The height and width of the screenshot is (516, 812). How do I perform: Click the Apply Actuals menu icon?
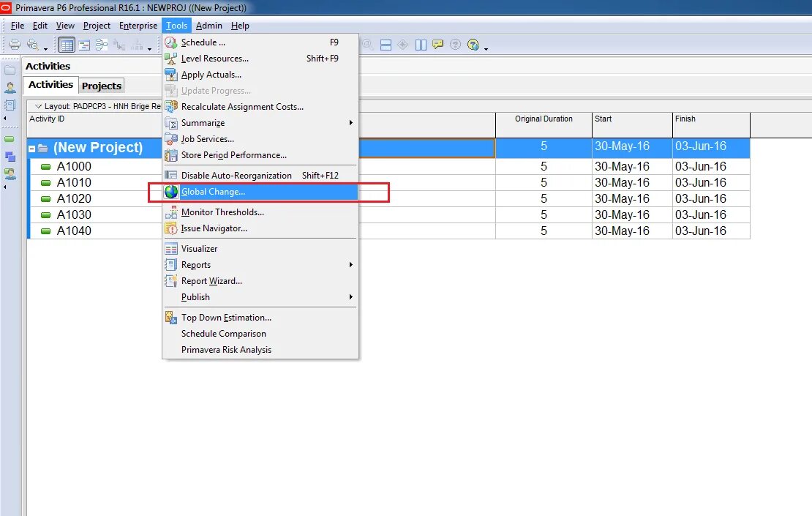click(171, 75)
